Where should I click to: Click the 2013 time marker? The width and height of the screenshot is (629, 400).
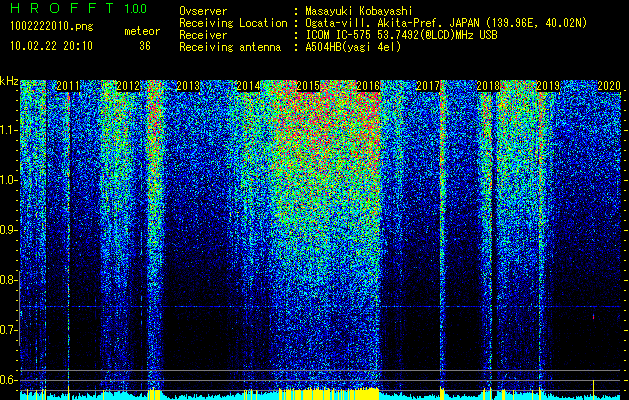[188, 86]
